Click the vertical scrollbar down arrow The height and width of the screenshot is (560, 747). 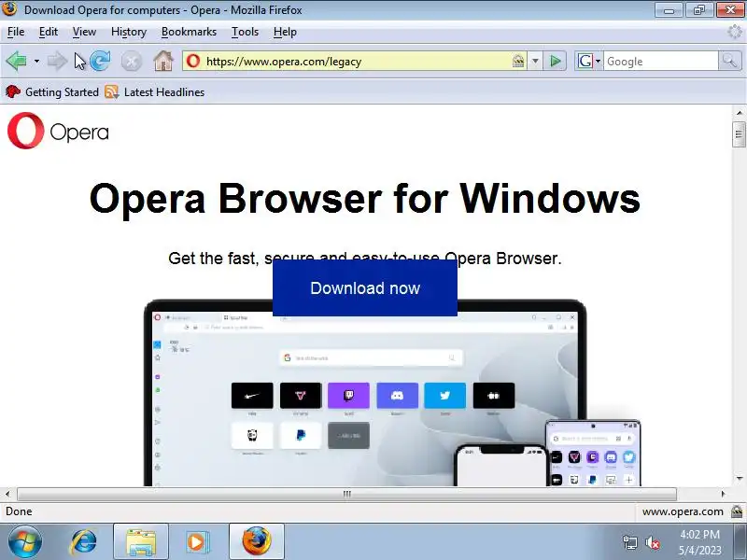point(739,478)
